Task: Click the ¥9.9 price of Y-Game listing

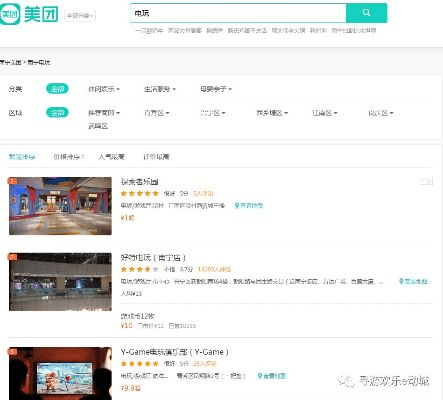Action: (130, 388)
